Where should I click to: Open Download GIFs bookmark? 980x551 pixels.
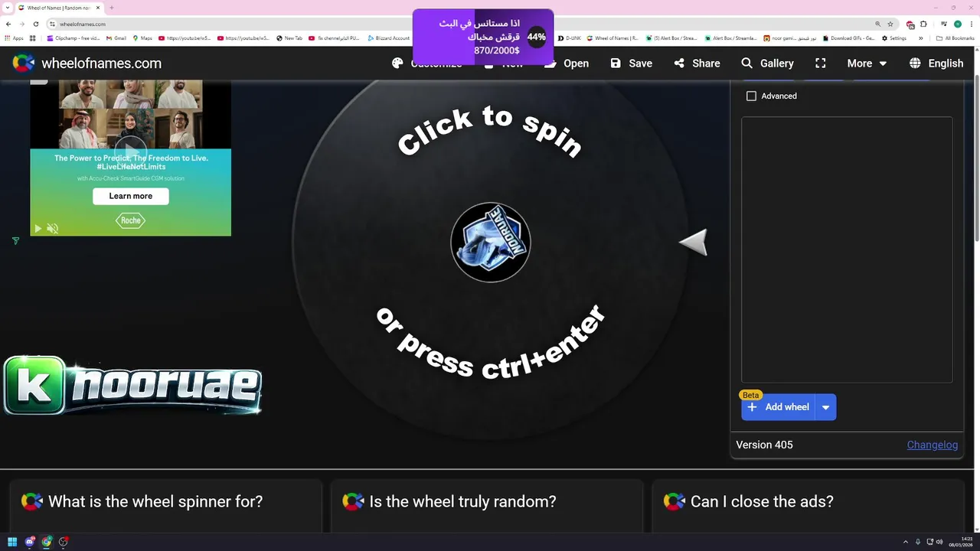[x=848, y=37]
